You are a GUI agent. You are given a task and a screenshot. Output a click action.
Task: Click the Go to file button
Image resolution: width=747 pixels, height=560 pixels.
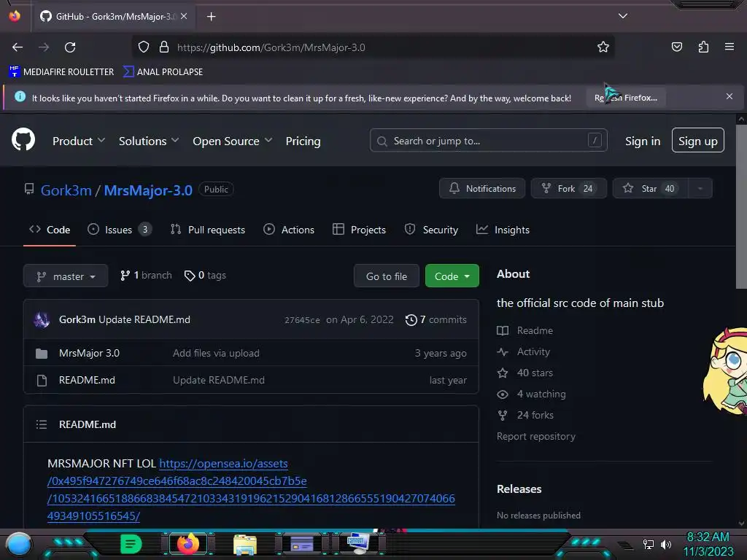387,276
